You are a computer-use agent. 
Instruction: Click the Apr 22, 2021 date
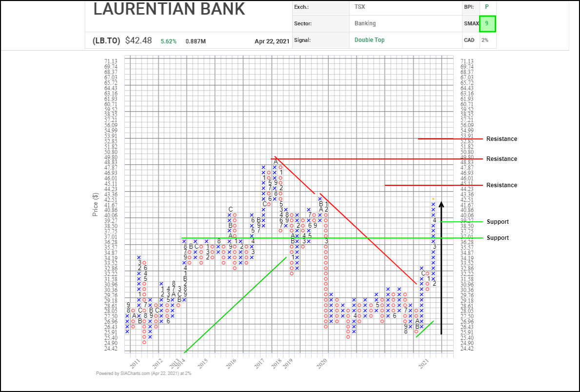tap(272, 41)
